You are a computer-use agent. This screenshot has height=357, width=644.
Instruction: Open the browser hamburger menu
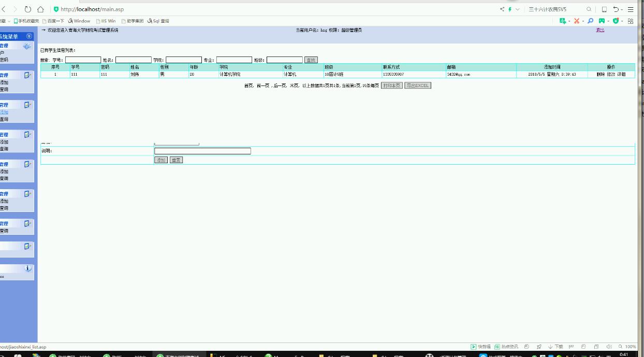coord(631,9)
